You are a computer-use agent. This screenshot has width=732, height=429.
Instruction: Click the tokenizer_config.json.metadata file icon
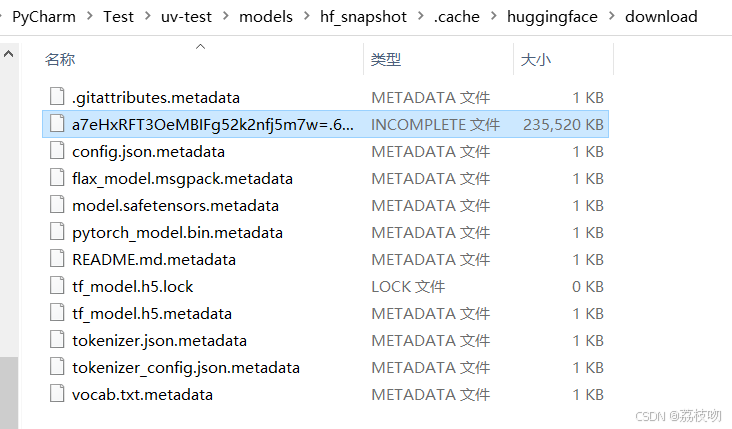point(57,367)
